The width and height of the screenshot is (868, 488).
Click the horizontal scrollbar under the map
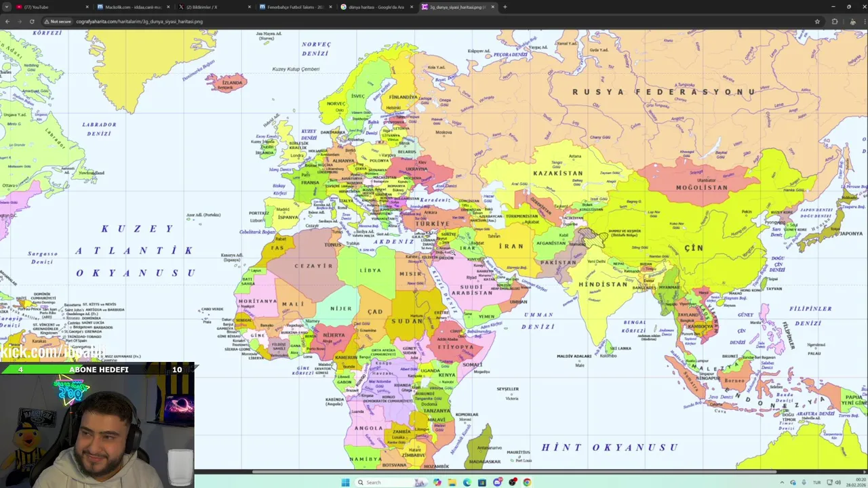click(x=515, y=472)
